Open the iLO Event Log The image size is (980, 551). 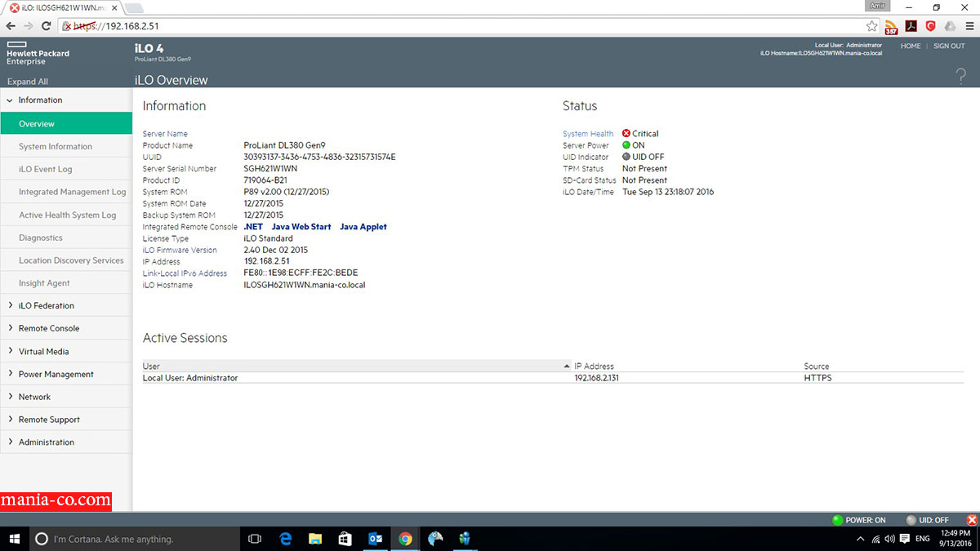[x=65, y=169]
